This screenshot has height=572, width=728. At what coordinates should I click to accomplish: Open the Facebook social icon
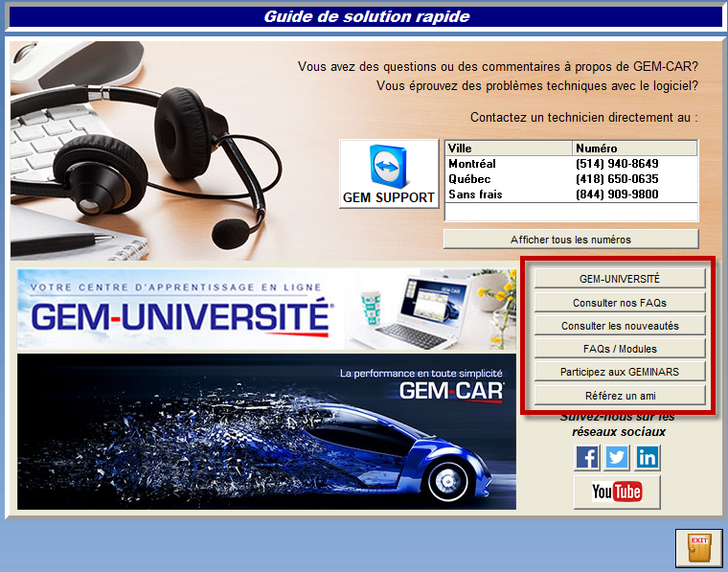coord(587,457)
